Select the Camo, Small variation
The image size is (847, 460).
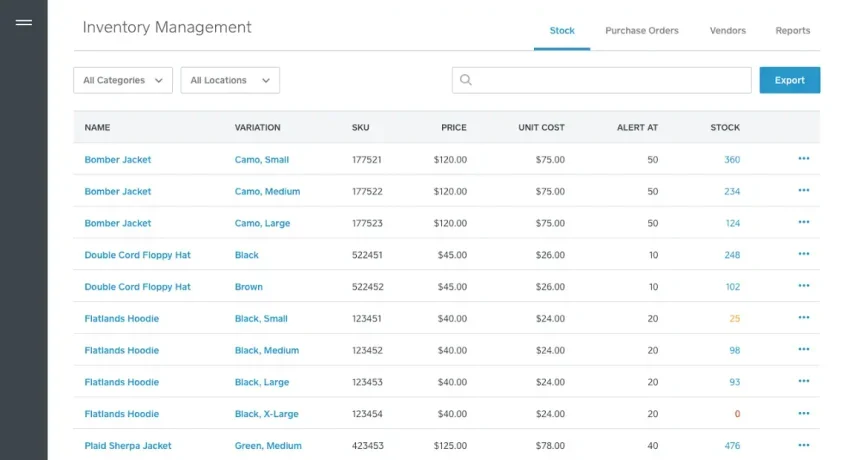click(x=262, y=160)
